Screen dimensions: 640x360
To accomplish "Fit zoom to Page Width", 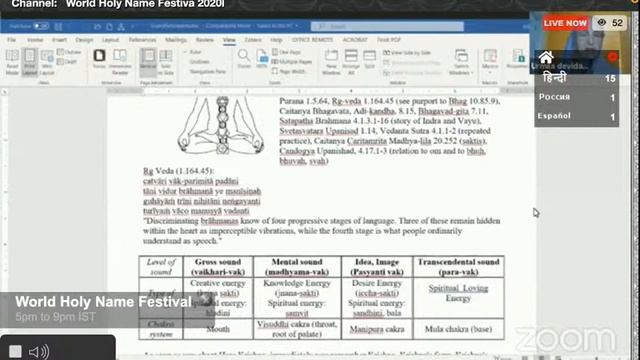I will [289, 71].
